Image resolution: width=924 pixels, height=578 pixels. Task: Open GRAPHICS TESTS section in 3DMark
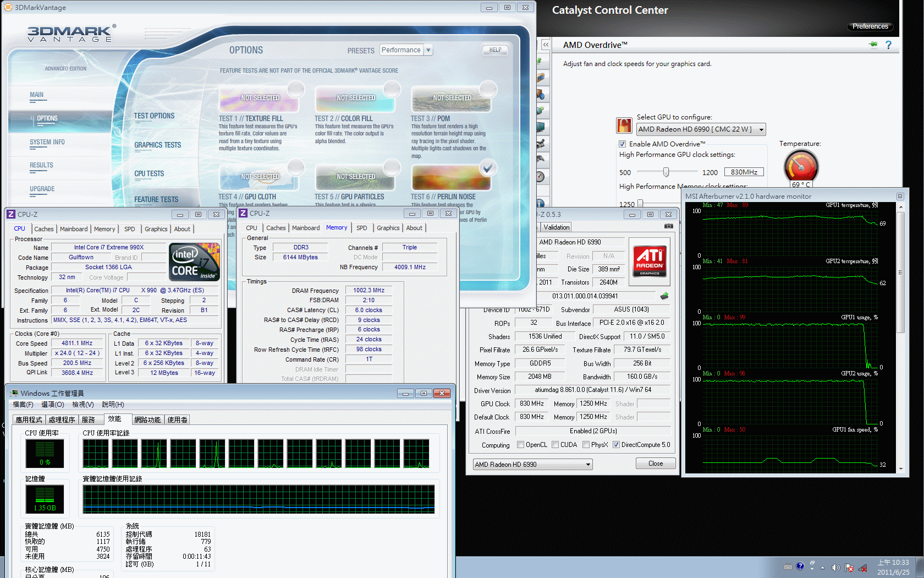(x=157, y=145)
